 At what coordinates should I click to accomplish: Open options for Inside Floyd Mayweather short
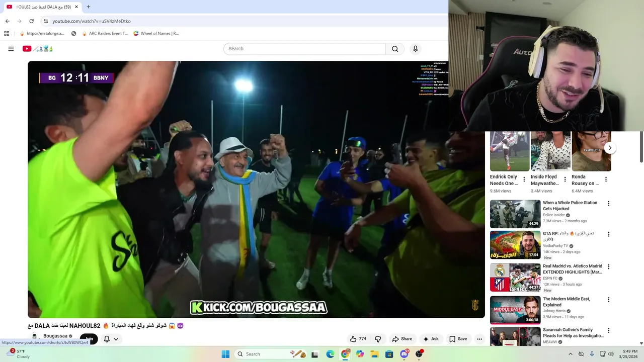tap(565, 179)
